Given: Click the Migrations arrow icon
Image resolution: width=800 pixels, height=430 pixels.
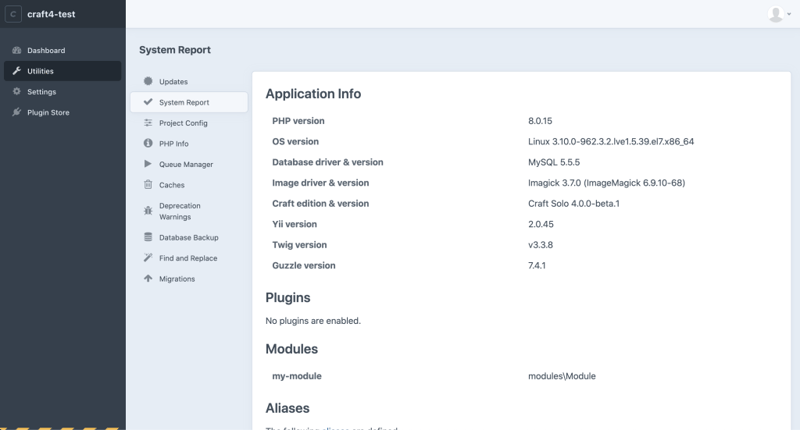Looking at the screenshot, I should [x=148, y=279].
